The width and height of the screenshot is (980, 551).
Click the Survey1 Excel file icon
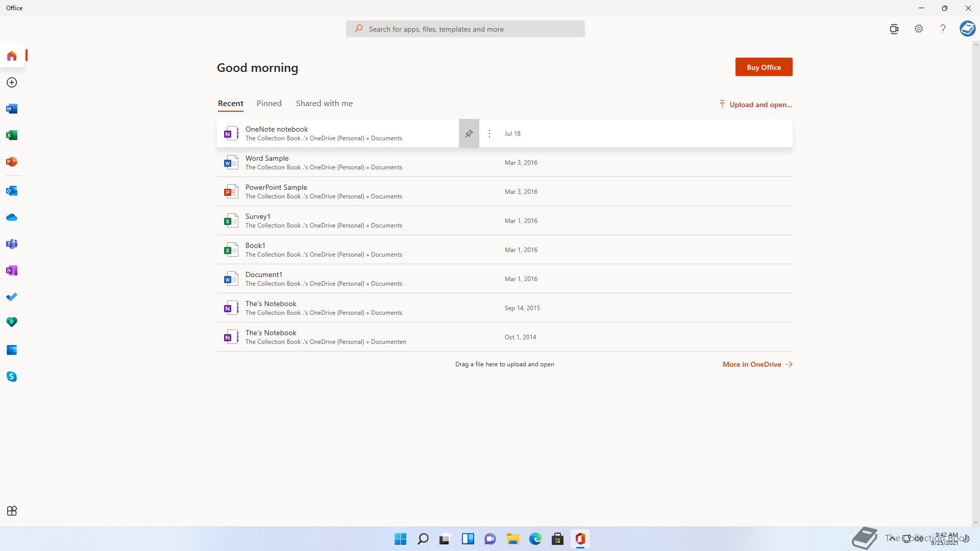[231, 221]
